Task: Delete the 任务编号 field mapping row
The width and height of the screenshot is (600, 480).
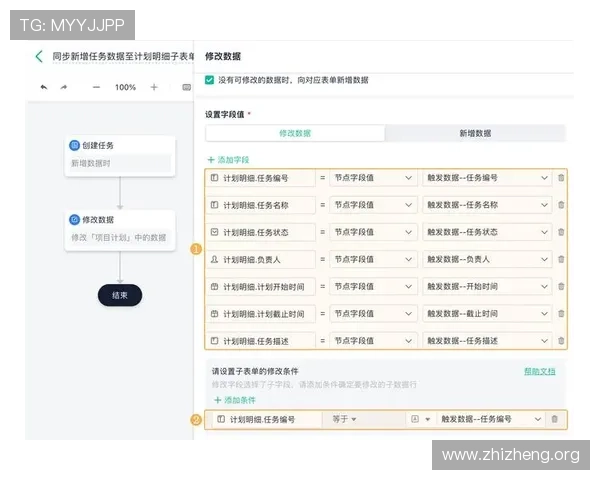Action: coord(561,178)
